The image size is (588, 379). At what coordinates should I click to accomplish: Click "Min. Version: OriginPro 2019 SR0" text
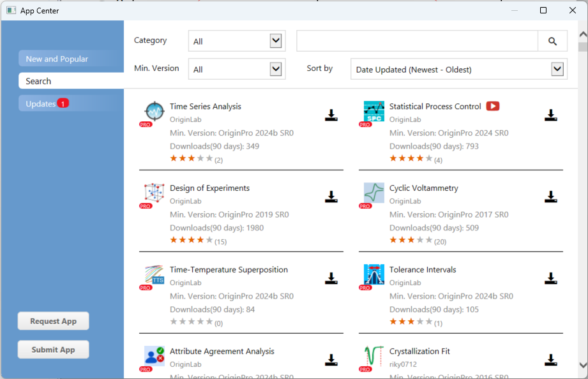click(229, 215)
